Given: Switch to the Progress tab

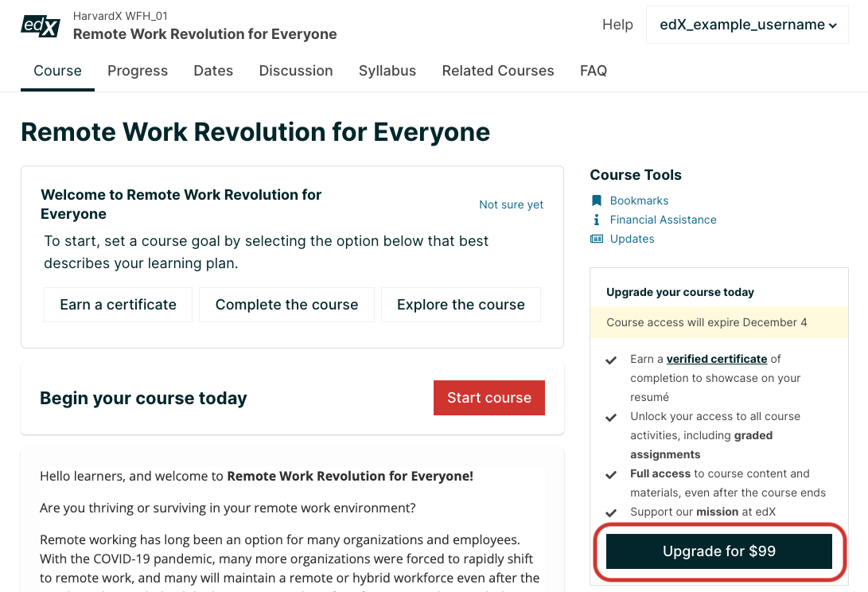Looking at the screenshot, I should 138,71.
